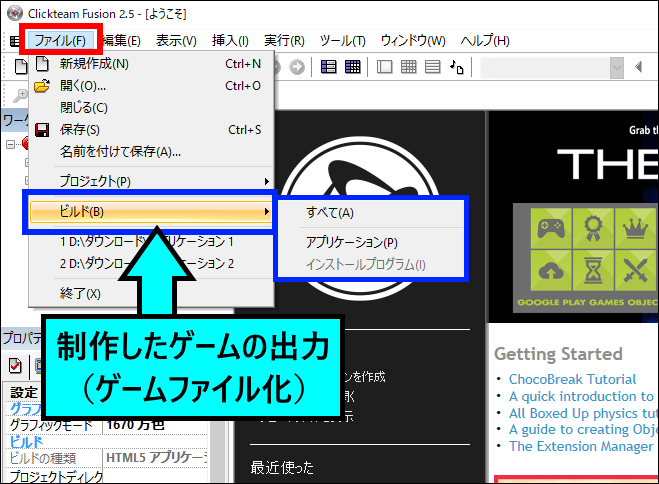Click the single panel layout icon

[x=385, y=67]
